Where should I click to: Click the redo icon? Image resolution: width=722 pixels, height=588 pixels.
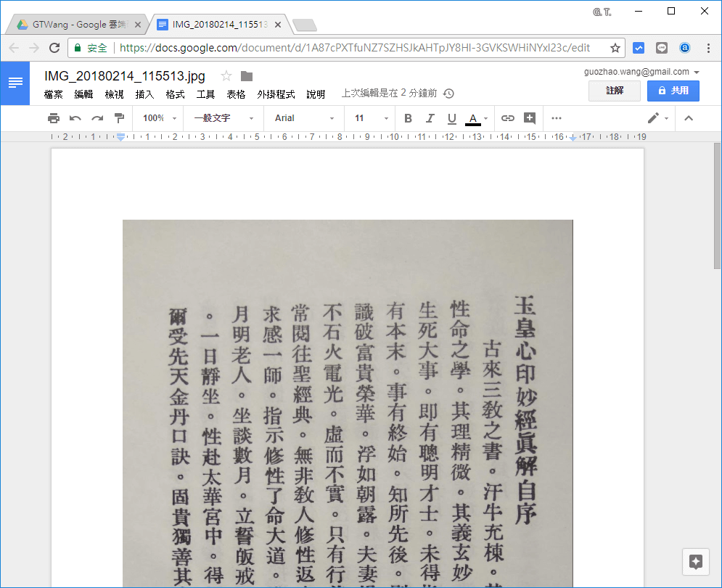[x=97, y=117]
